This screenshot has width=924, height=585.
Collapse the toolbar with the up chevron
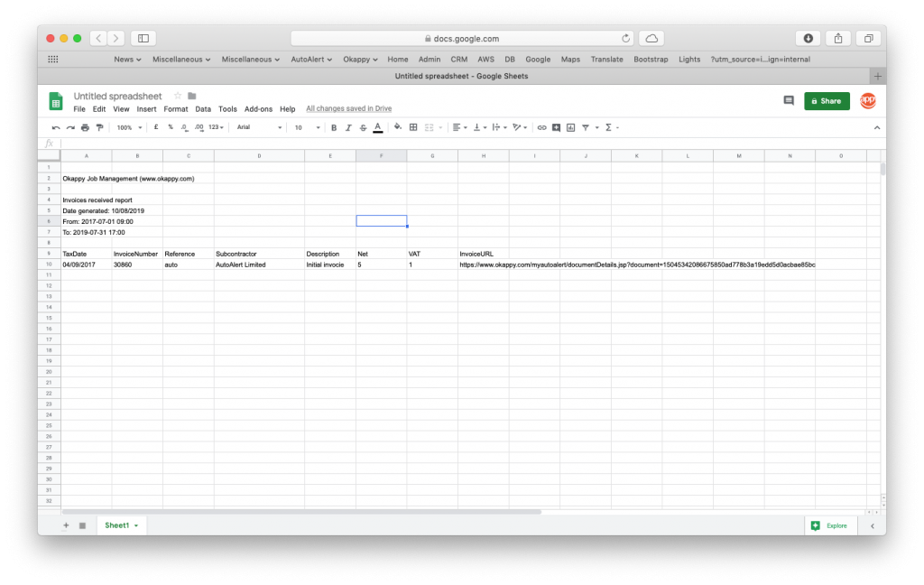pyautogui.click(x=877, y=127)
